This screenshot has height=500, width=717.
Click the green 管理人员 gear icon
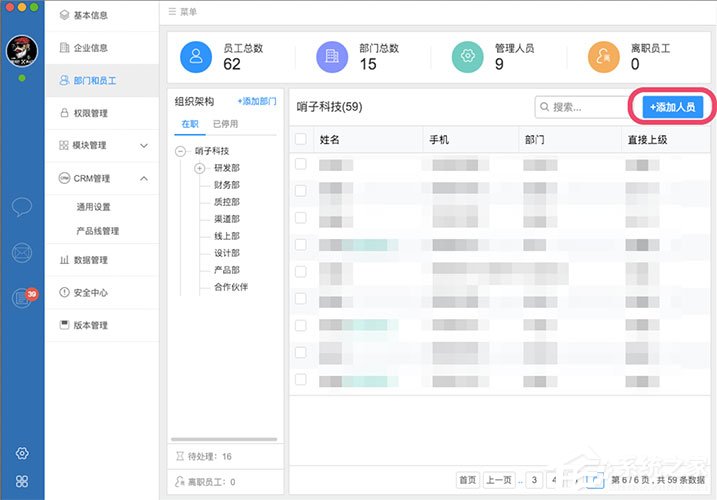(469, 57)
